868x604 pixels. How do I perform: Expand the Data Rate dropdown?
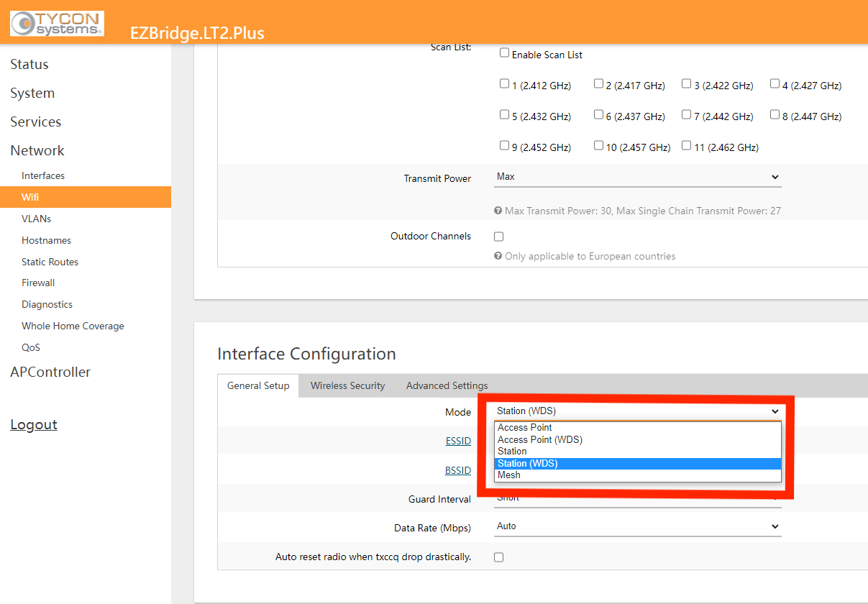tap(637, 526)
